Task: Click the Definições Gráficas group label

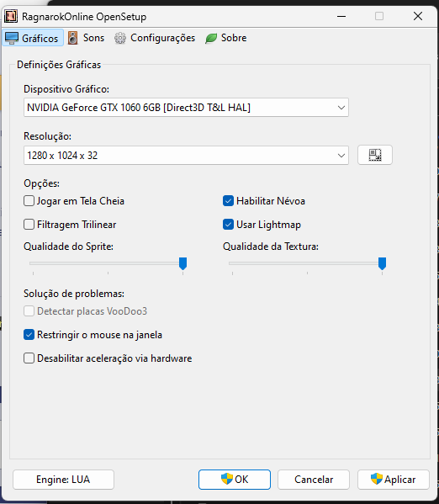Action: [59, 65]
